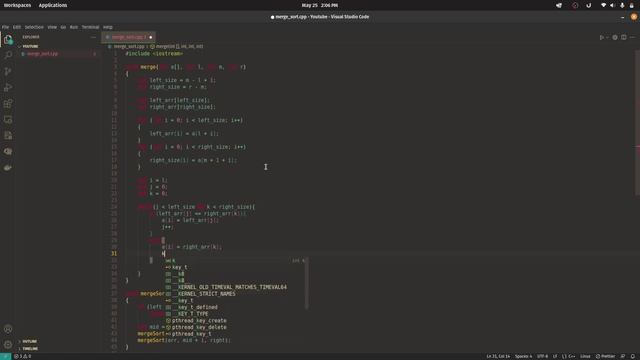Open merge_sort.cpp in the Explorer tree

click(x=58, y=53)
